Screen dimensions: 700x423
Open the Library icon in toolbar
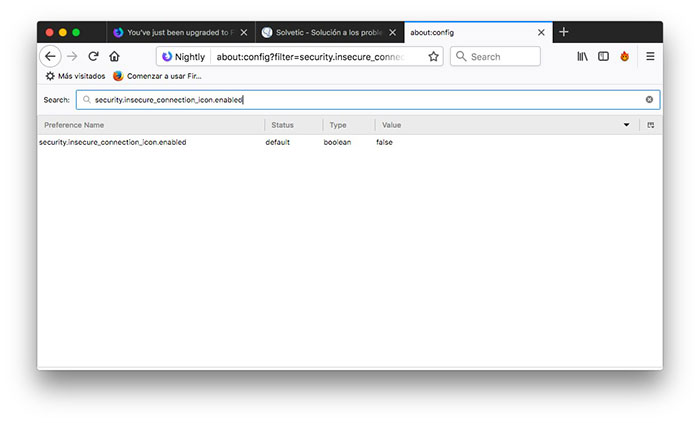[582, 56]
